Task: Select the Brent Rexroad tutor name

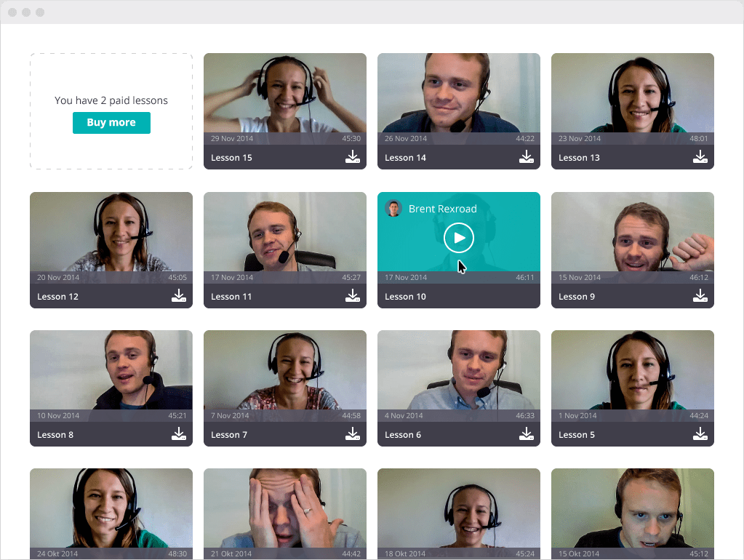Action: (443, 209)
